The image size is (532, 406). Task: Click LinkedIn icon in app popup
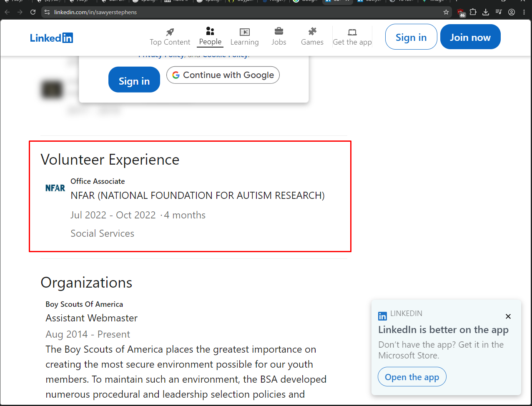(x=382, y=316)
